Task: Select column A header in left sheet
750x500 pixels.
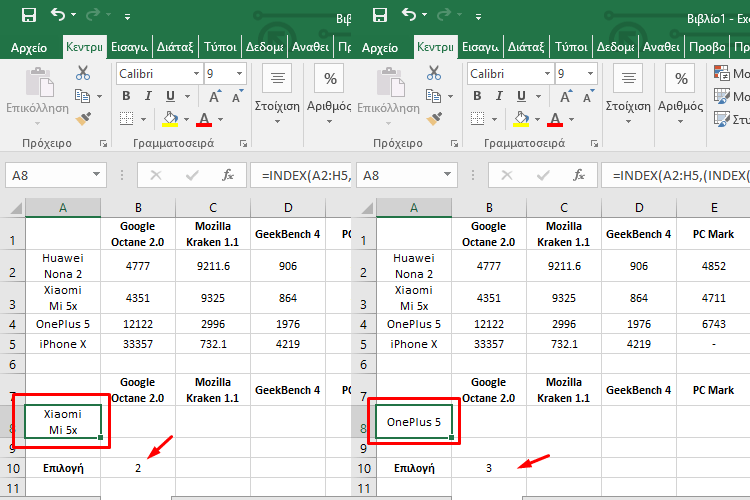Action: coord(63,208)
